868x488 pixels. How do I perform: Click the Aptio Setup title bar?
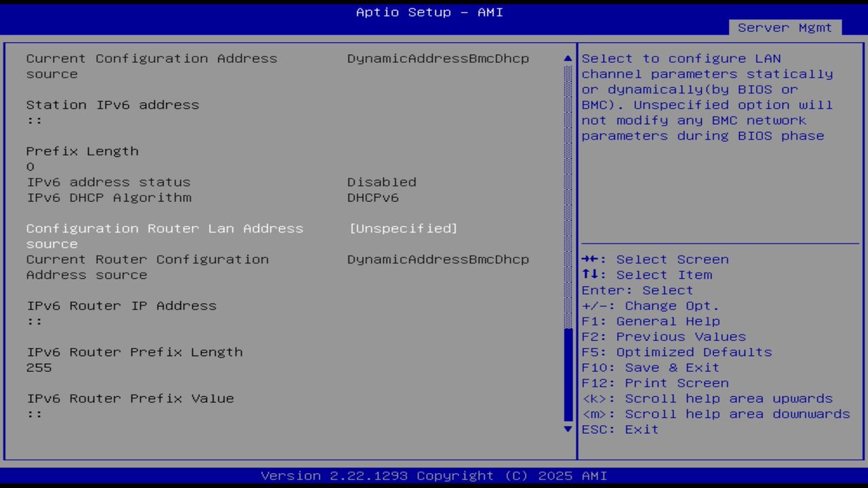pyautogui.click(x=429, y=12)
